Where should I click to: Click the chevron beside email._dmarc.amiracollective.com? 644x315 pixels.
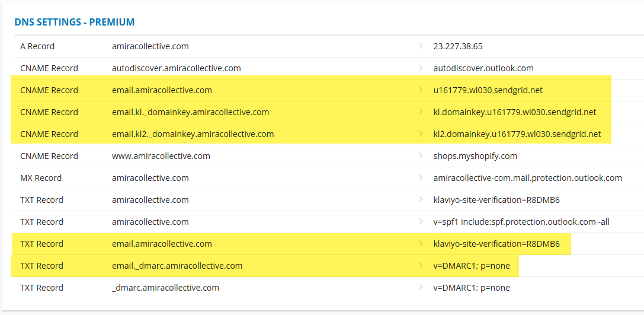421,265
